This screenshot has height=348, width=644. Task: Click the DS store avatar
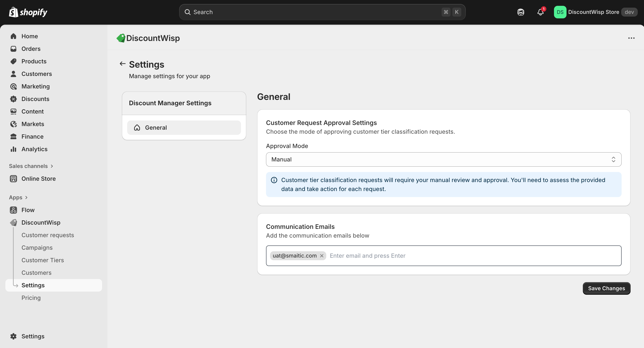tap(560, 12)
